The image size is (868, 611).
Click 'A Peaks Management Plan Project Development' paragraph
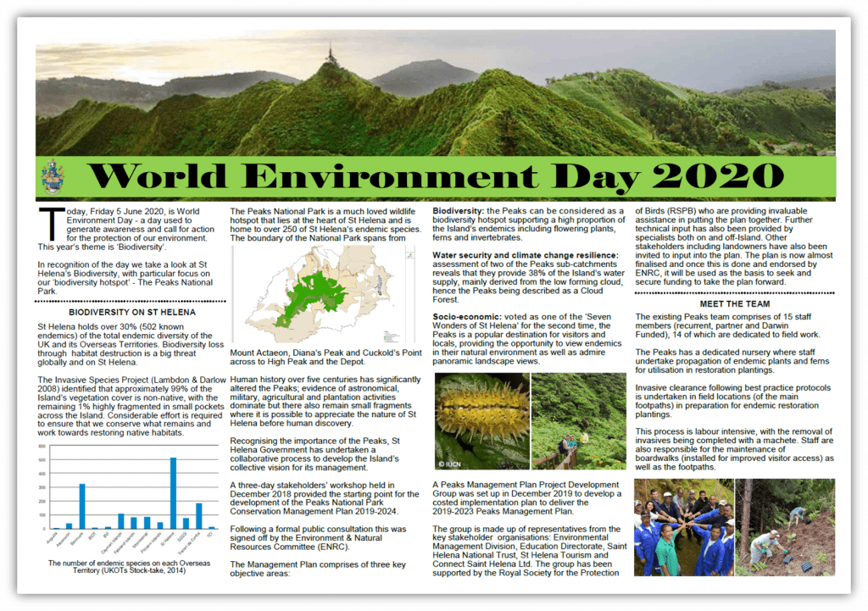pyautogui.click(x=527, y=497)
